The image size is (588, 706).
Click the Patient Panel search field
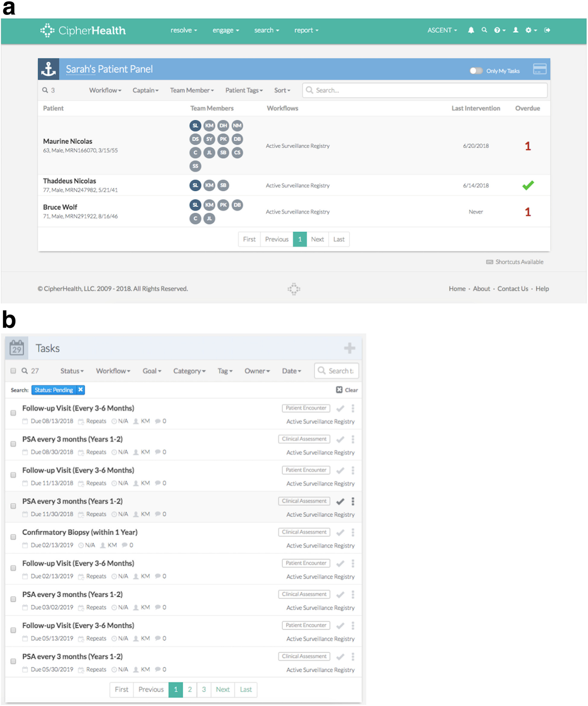click(x=425, y=90)
